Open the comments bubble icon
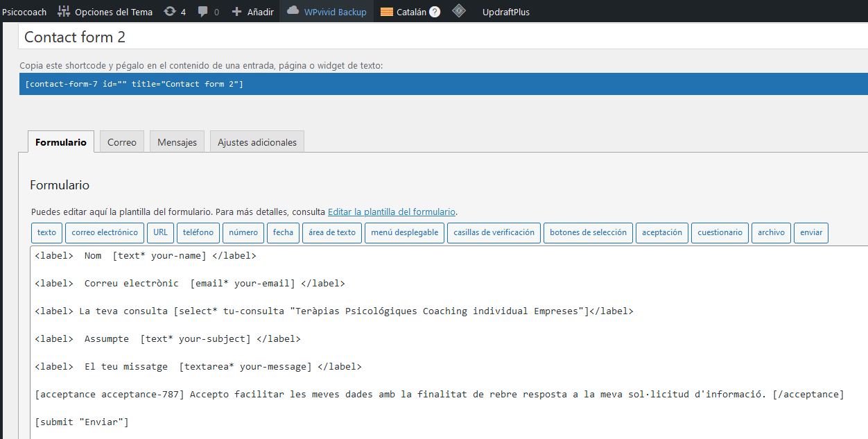The height and width of the screenshot is (439, 868). (x=203, y=12)
